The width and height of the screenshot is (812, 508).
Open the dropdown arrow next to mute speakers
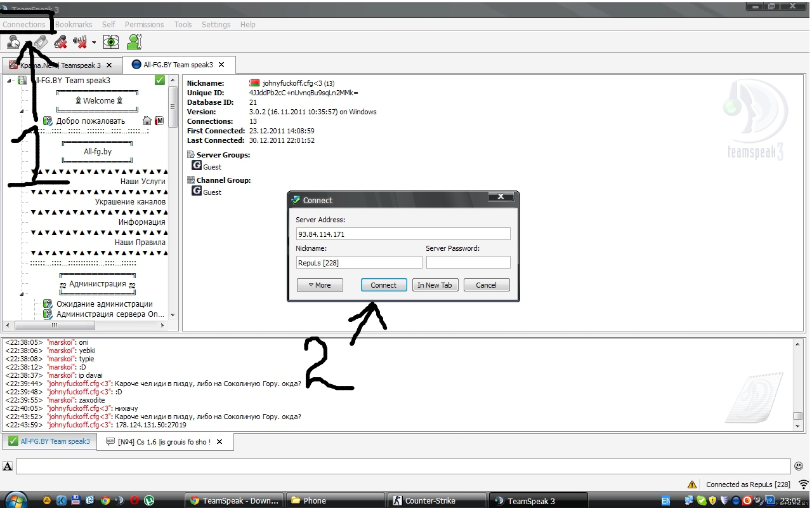[x=94, y=43]
